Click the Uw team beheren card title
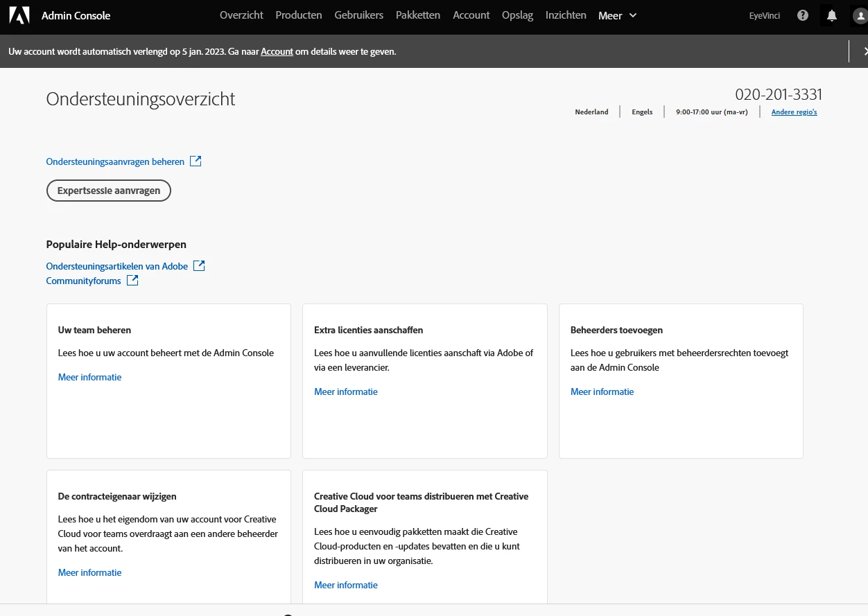Viewport: 868px width, 616px height. pos(95,330)
